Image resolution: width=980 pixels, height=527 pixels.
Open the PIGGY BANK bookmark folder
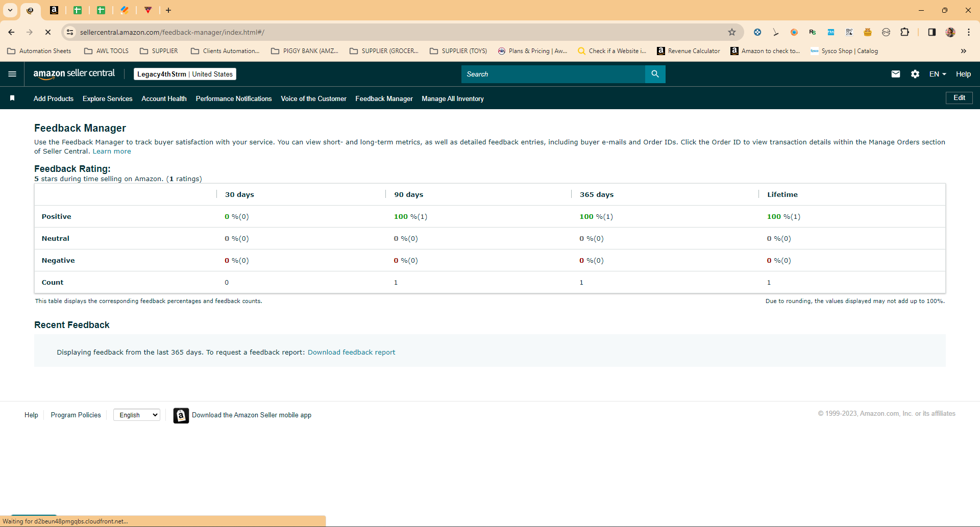pyautogui.click(x=305, y=51)
